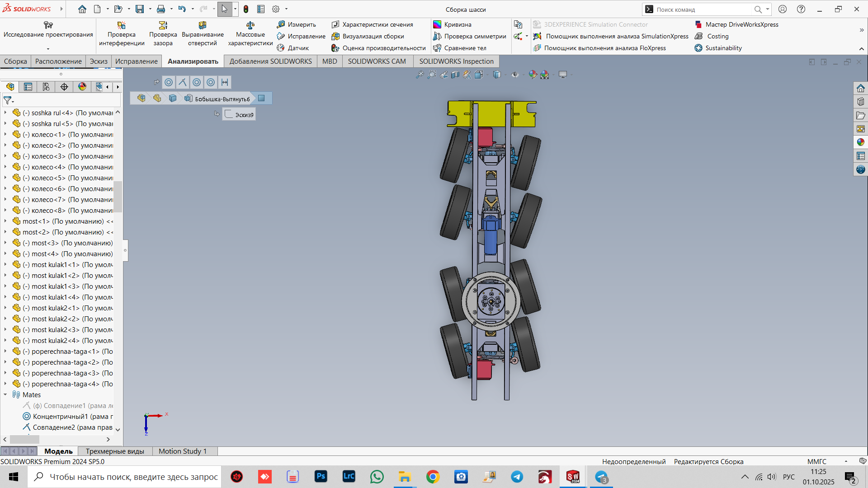
Task: Launch the Costing tool
Action: tap(717, 36)
